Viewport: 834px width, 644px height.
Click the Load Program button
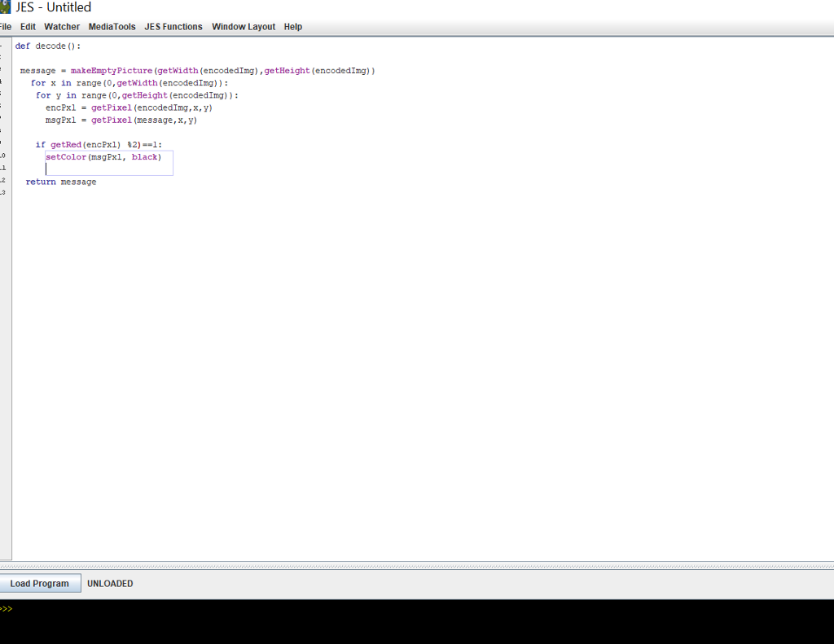(x=41, y=583)
